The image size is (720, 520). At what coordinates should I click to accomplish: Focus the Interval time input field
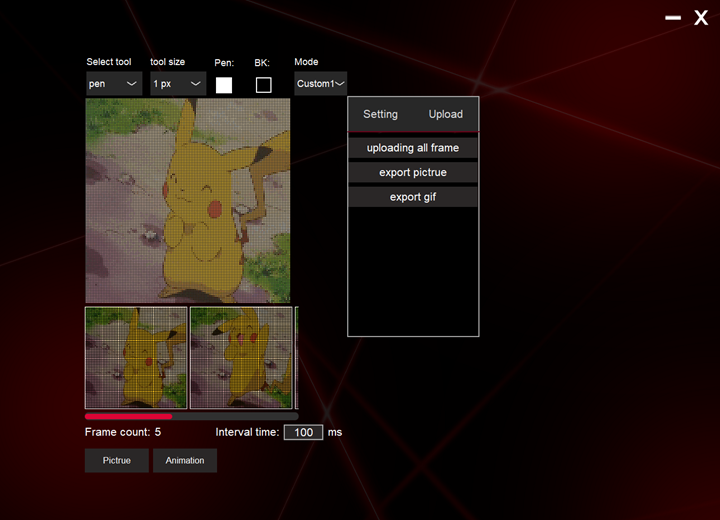(x=303, y=433)
